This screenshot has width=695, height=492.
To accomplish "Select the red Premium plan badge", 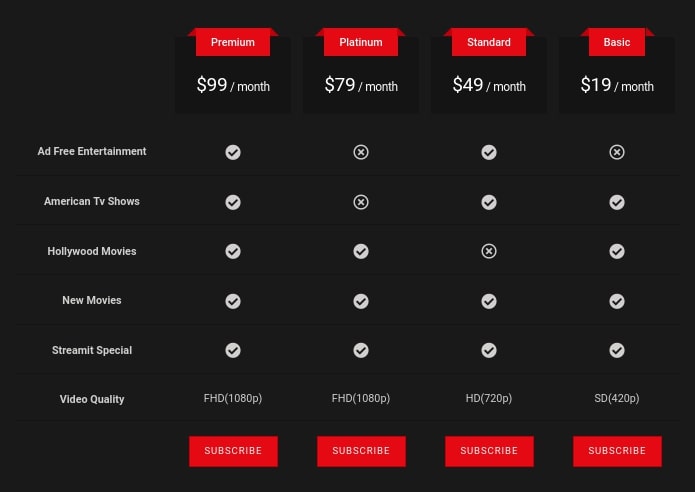I will [233, 42].
